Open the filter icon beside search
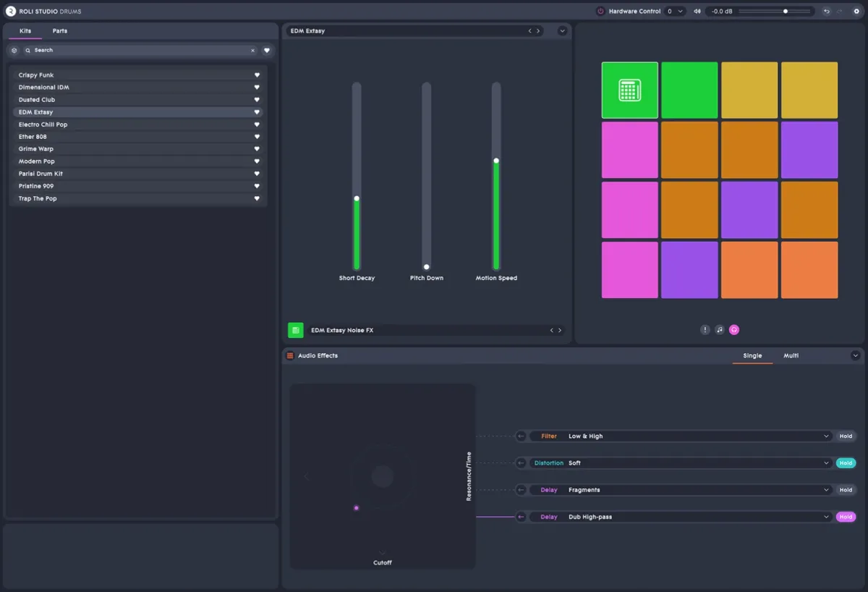Viewport: 868px width, 592px height. 14,51
